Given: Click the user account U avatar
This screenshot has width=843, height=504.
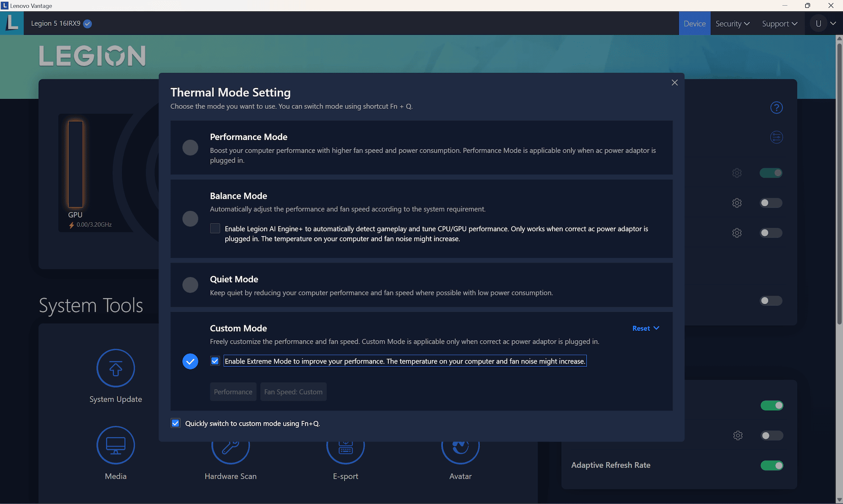Looking at the screenshot, I should coord(818,24).
